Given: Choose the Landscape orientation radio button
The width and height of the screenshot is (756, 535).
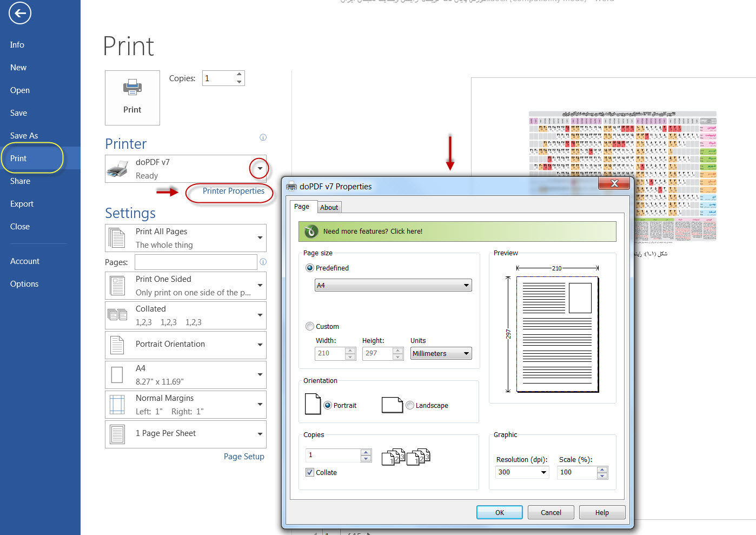Looking at the screenshot, I should coord(410,405).
